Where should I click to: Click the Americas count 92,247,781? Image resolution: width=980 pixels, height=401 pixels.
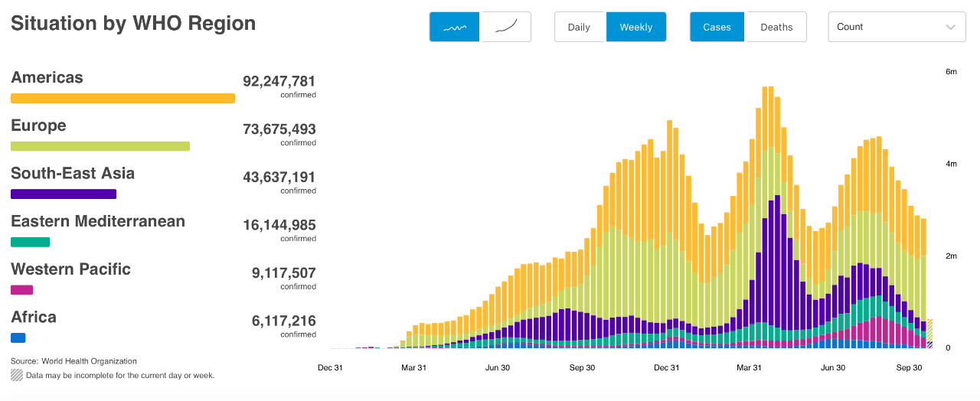click(279, 81)
